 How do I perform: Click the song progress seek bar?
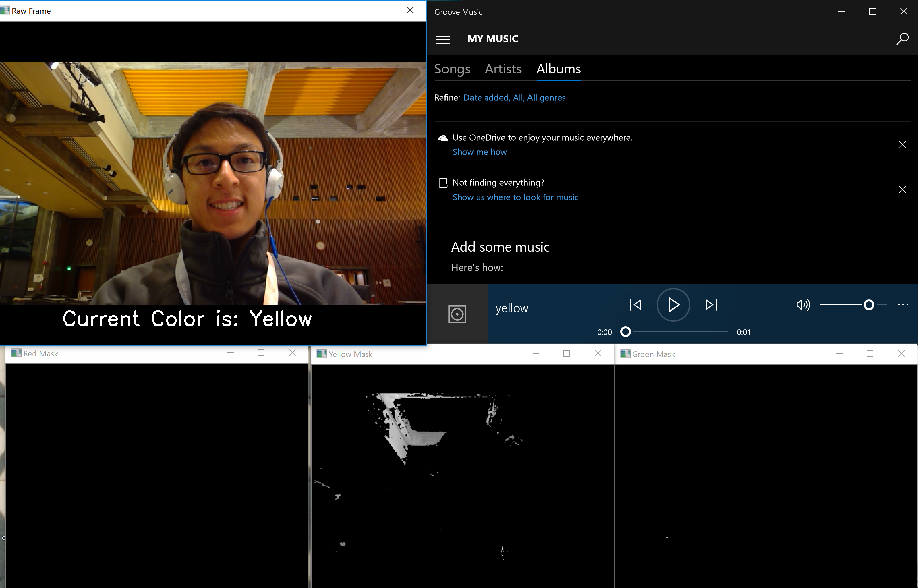pos(680,332)
